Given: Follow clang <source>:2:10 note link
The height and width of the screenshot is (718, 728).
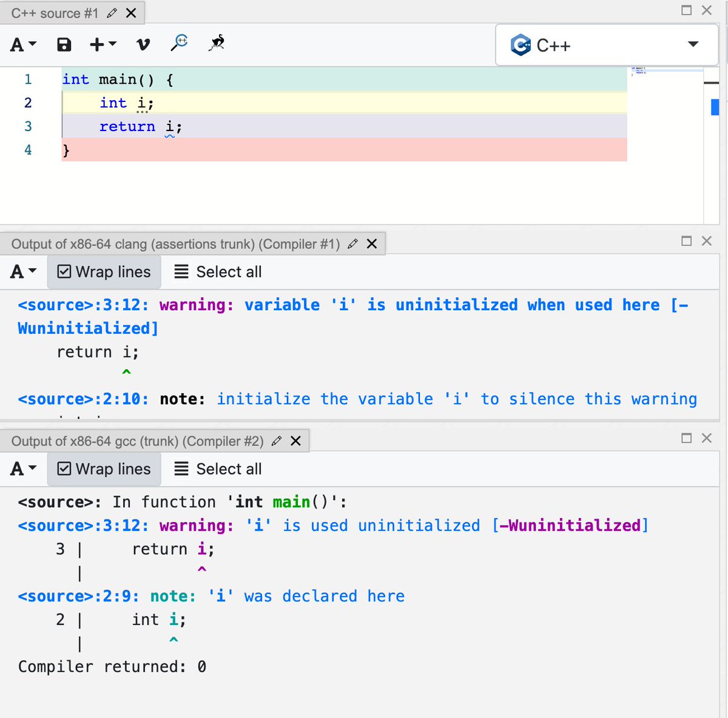Looking at the screenshot, I should [83, 399].
